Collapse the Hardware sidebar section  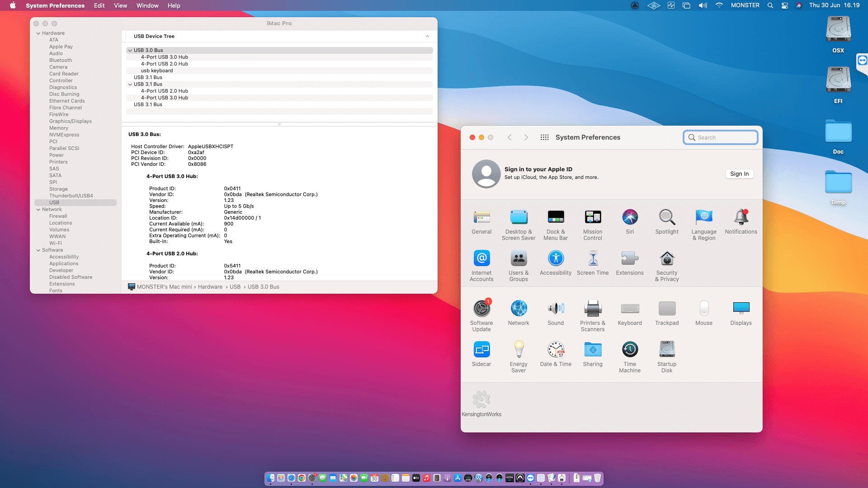[38, 33]
